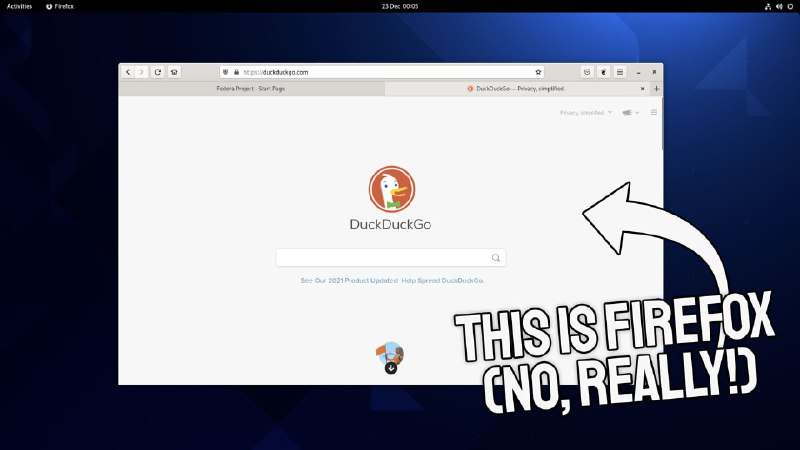The image size is (800, 450).
Task: Open the tracking protection shield icon
Action: tap(225, 72)
